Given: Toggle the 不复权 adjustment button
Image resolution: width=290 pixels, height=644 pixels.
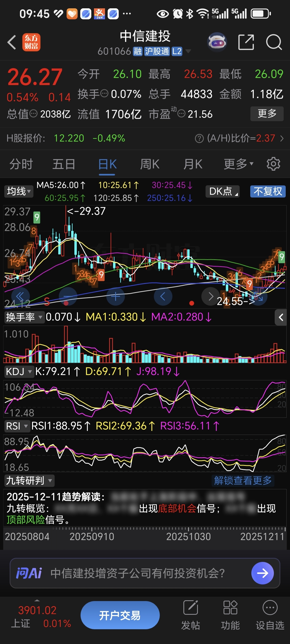Looking at the screenshot, I should coord(268,191).
